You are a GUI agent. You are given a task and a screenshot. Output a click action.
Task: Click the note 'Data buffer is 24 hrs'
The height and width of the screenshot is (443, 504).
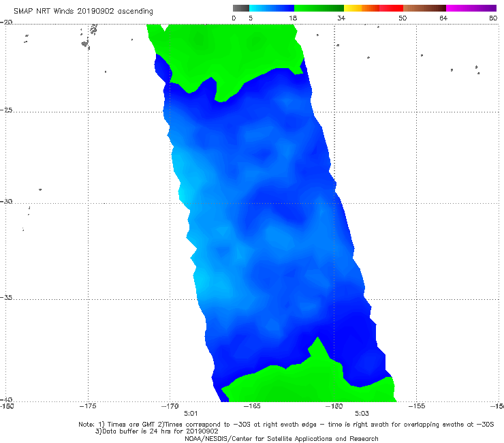tap(138, 431)
